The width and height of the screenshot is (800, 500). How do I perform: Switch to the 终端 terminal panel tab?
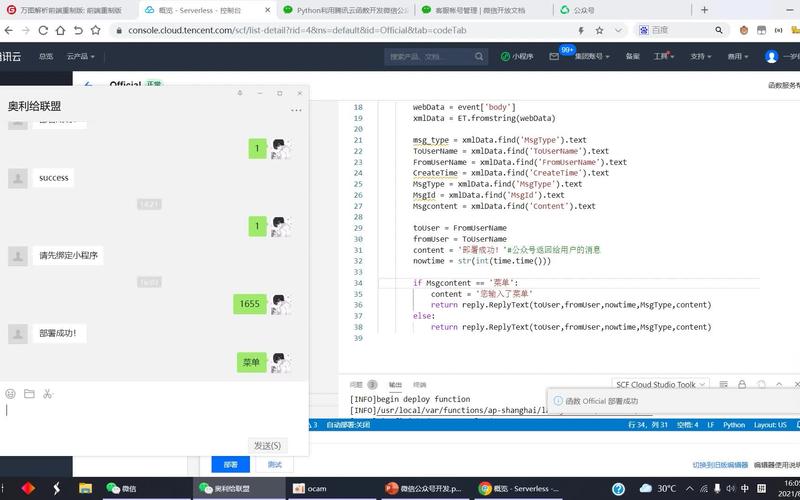pyautogui.click(x=419, y=385)
